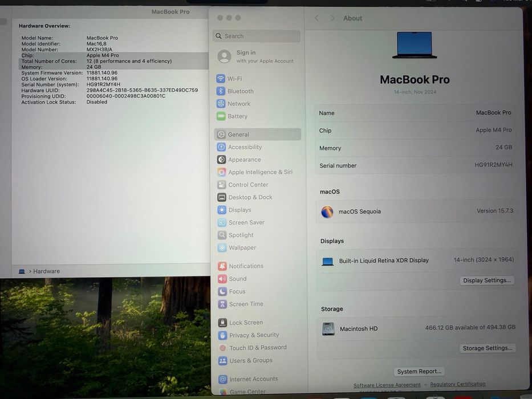Screen dimensions: 532x399
Task: Click the Search field in Settings
Action: [257, 36]
